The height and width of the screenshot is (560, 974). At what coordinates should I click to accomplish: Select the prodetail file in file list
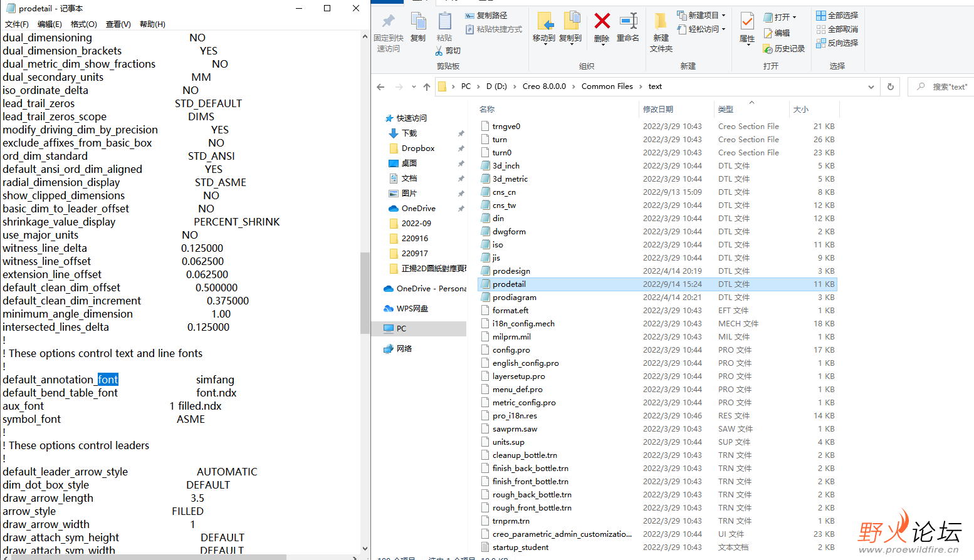coord(657,284)
